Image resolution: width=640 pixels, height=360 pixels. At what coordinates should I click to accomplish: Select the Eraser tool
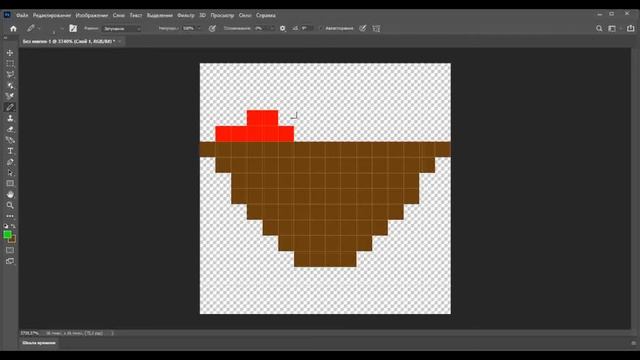(x=10, y=129)
